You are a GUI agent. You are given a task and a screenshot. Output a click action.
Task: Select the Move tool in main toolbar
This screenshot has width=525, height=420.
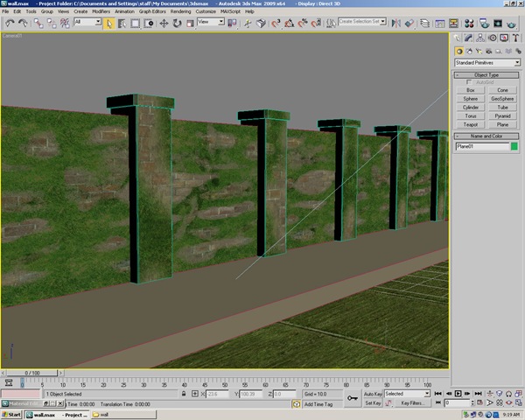[x=164, y=22]
